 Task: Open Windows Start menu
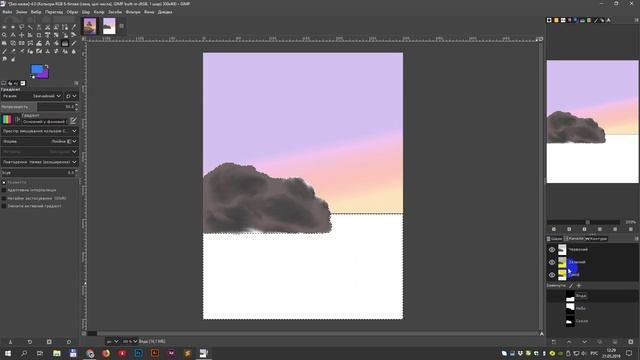(x=7, y=353)
